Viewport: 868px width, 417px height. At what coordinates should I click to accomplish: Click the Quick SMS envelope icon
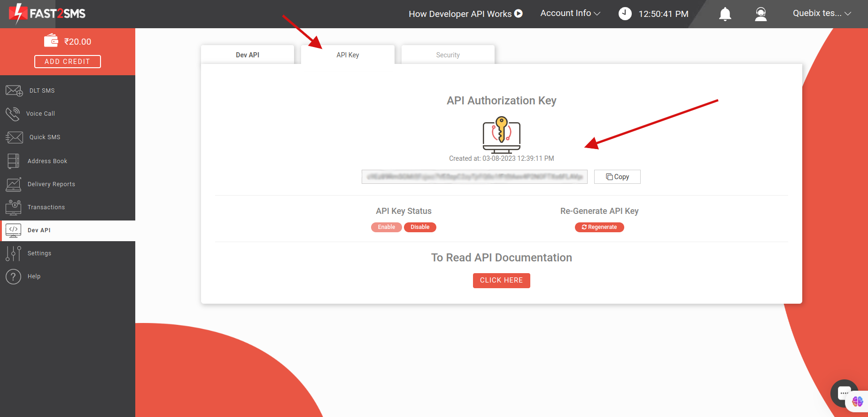[14, 137]
